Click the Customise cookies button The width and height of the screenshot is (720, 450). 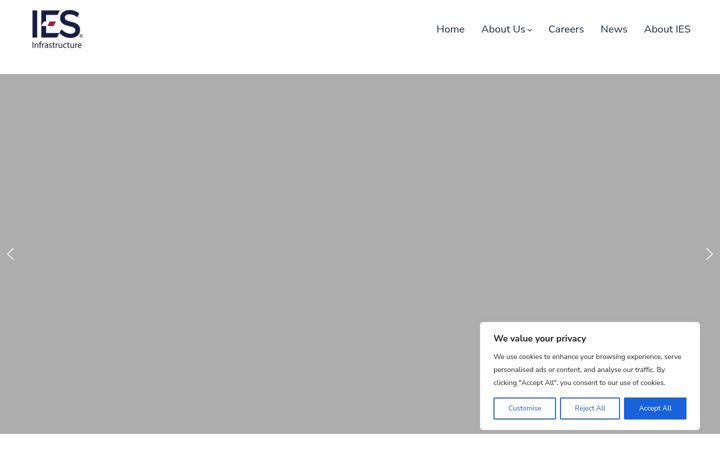point(524,408)
